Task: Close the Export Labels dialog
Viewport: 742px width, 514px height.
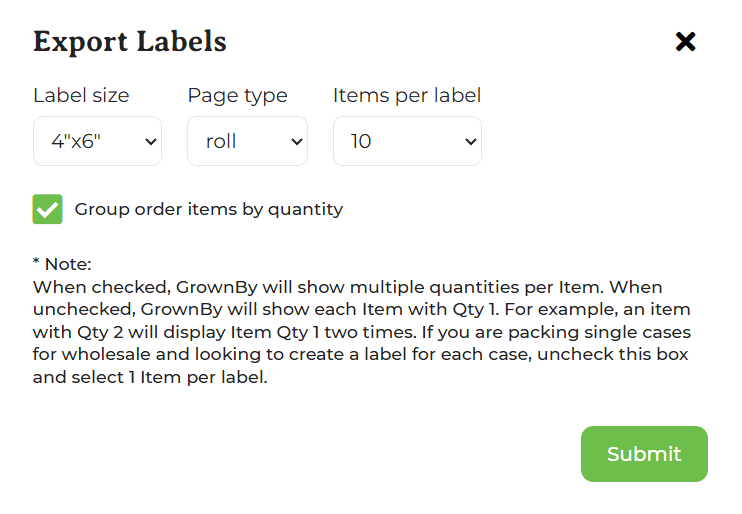Action: coord(685,42)
